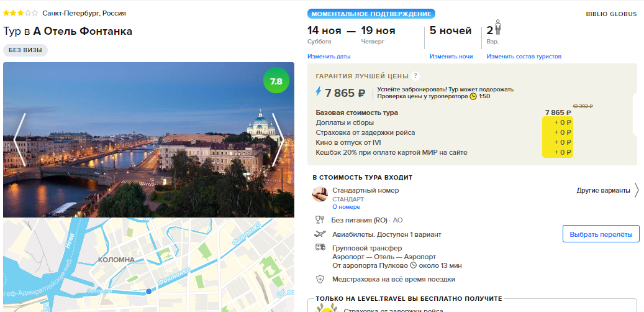Click the bus group transfer icon

tap(320, 247)
